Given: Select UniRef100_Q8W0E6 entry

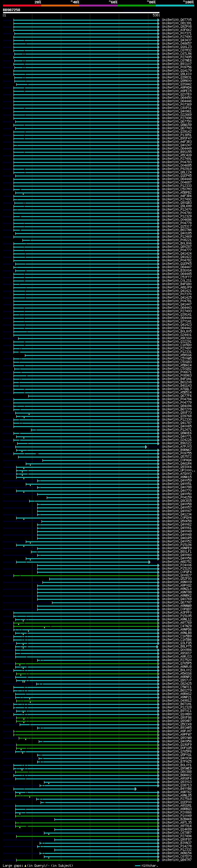Looking at the screenshot, I should [x=176, y=433].
